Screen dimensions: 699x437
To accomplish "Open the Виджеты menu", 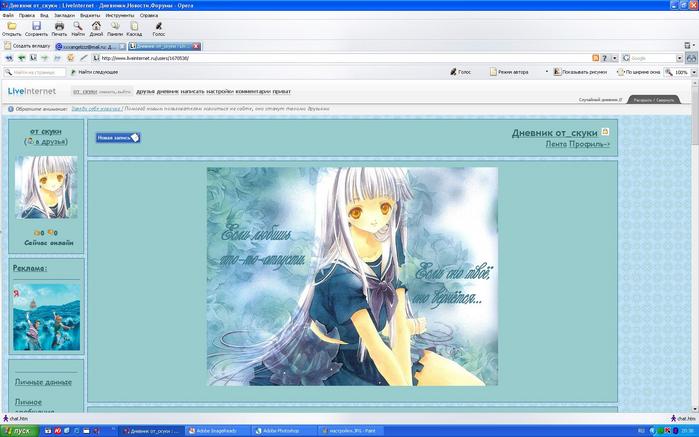I will 90,15.
